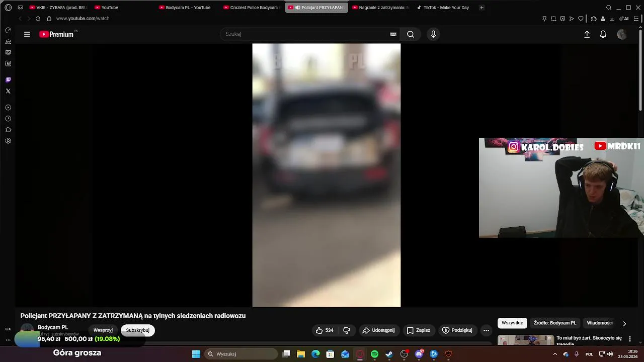Select the Wiadomości filter chip
This screenshot has height=362, width=644.
pos(600,323)
